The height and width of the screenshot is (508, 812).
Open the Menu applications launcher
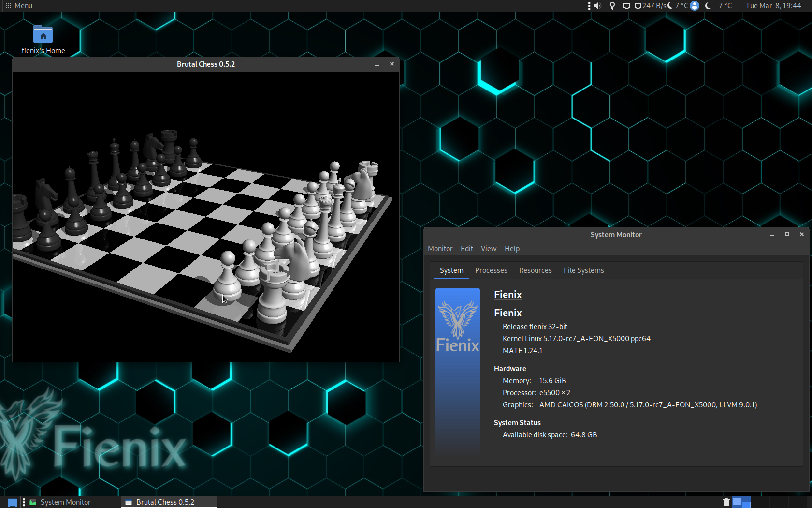[x=19, y=6]
